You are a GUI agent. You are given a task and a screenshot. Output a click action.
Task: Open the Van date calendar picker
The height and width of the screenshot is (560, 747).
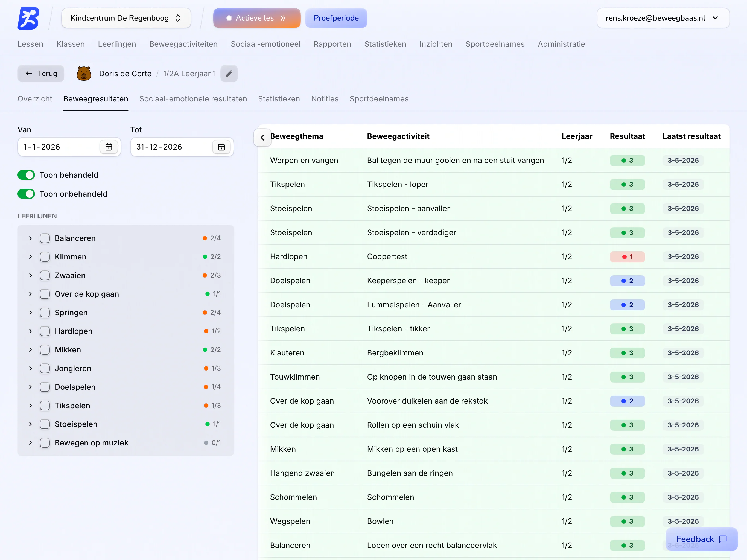coord(109,147)
